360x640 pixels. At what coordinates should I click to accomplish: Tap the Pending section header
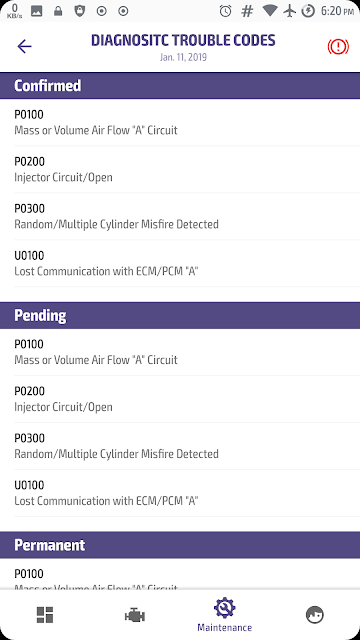tap(180, 316)
